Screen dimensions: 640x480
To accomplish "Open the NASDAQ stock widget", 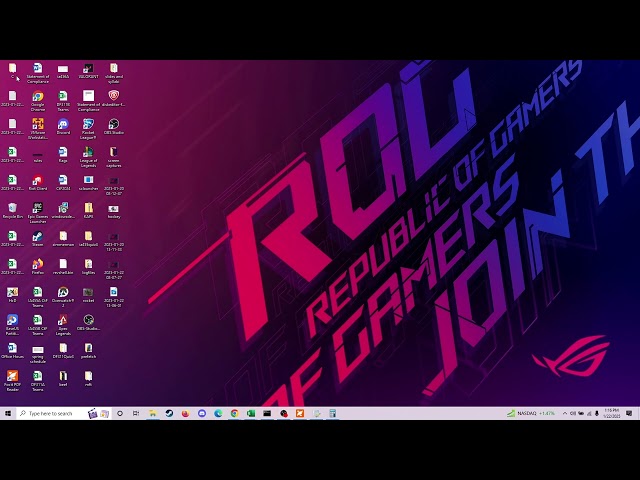I will point(531,413).
